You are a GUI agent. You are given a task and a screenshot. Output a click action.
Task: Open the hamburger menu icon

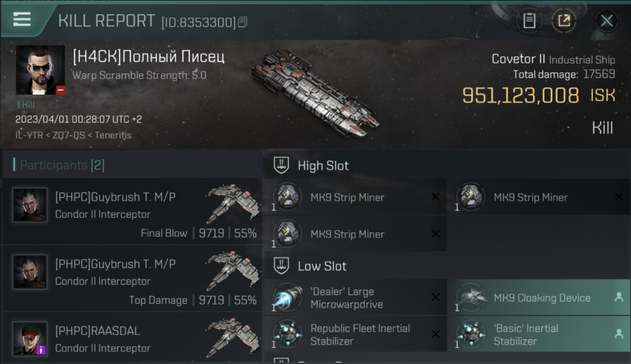click(22, 19)
